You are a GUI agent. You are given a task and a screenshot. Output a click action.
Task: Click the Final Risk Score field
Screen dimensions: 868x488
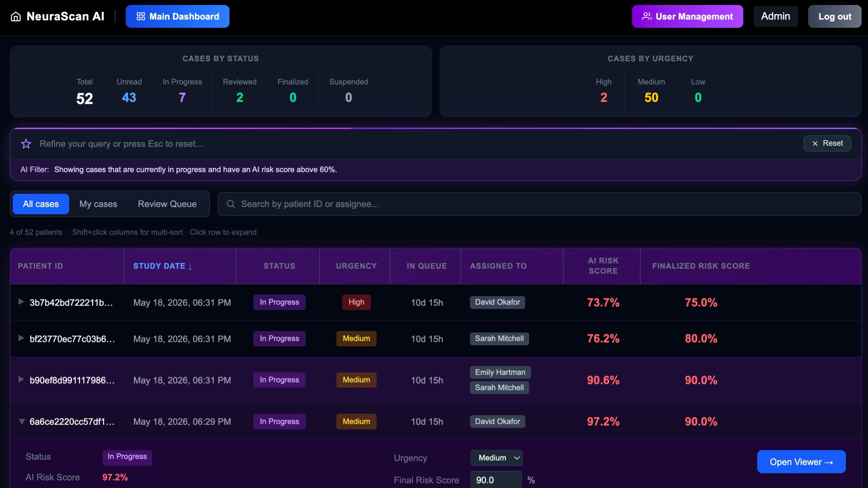[x=496, y=480]
